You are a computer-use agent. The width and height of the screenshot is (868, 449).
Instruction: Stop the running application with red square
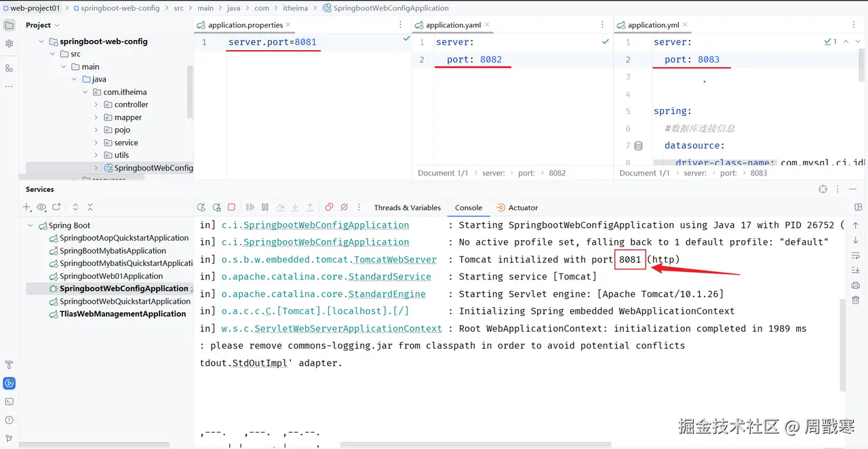pyautogui.click(x=231, y=208)
